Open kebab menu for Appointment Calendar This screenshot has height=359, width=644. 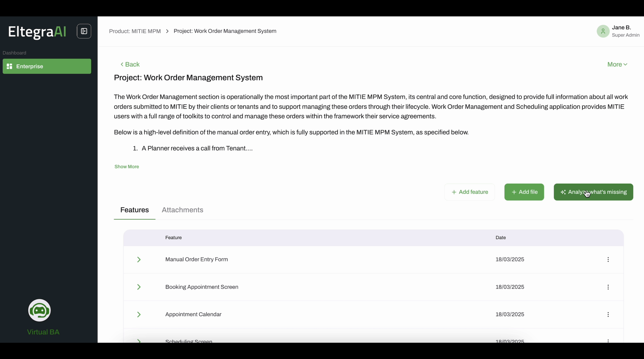click(608, 314)
